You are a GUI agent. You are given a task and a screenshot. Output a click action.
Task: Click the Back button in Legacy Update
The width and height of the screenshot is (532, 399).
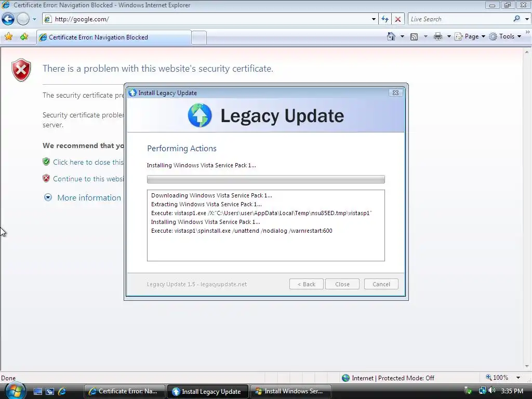click(x=307, y=284)
